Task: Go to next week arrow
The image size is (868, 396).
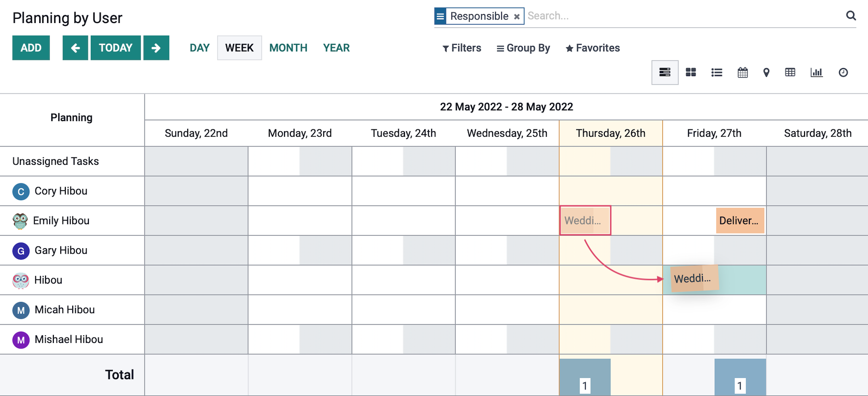Action: (x=156, y=48)
